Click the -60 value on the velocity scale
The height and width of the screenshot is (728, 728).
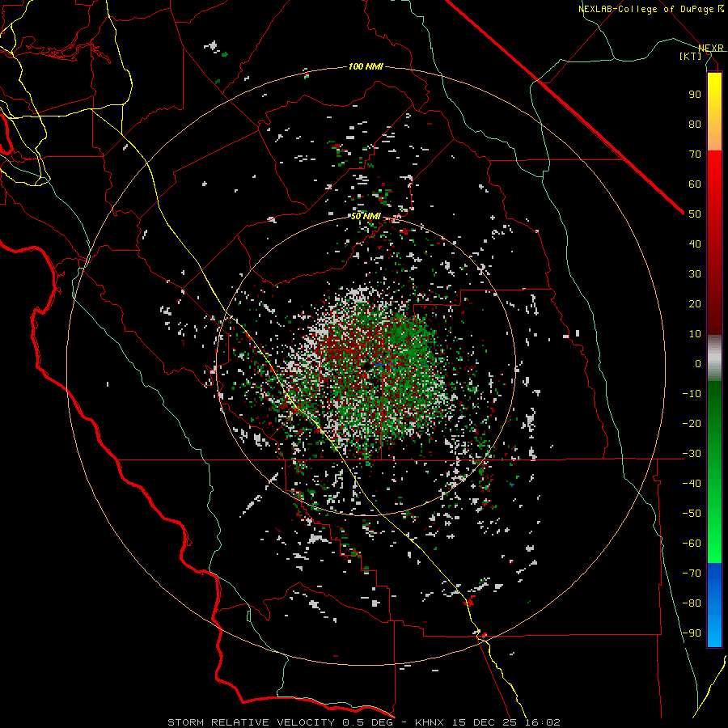click(692, 544)
